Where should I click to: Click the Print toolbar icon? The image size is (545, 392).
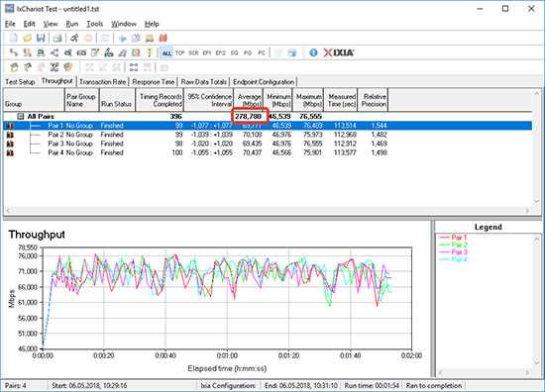[57, 38]
